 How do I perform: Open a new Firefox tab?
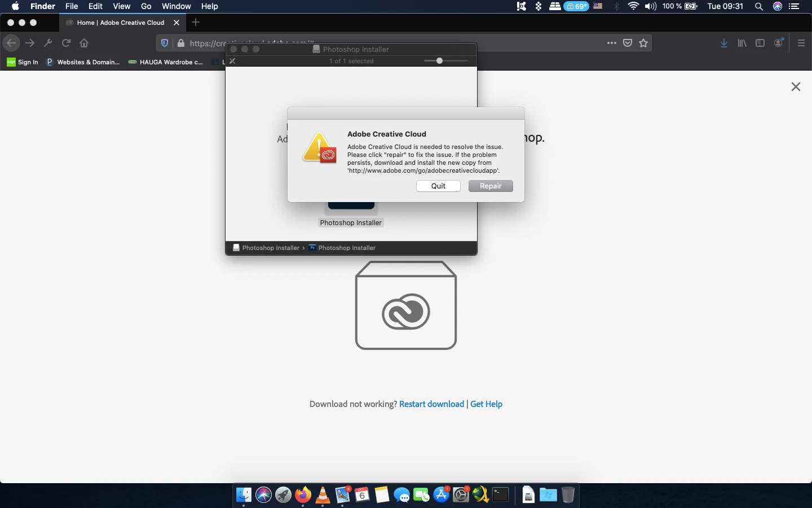point(196,23)
